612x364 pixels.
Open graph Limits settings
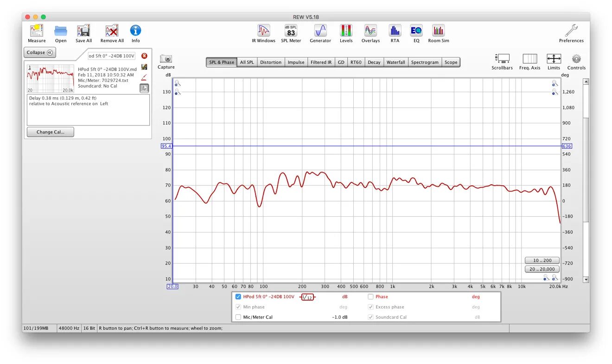click(x=554, y=62)
